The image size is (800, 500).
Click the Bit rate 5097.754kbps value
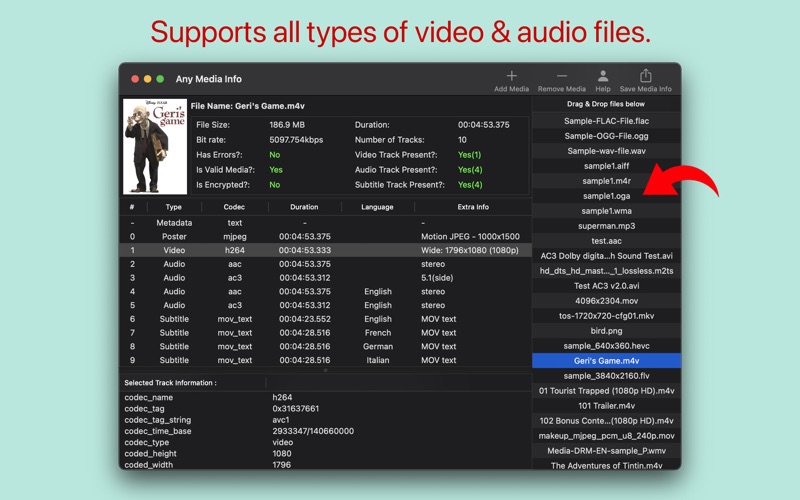pos(296,140)
